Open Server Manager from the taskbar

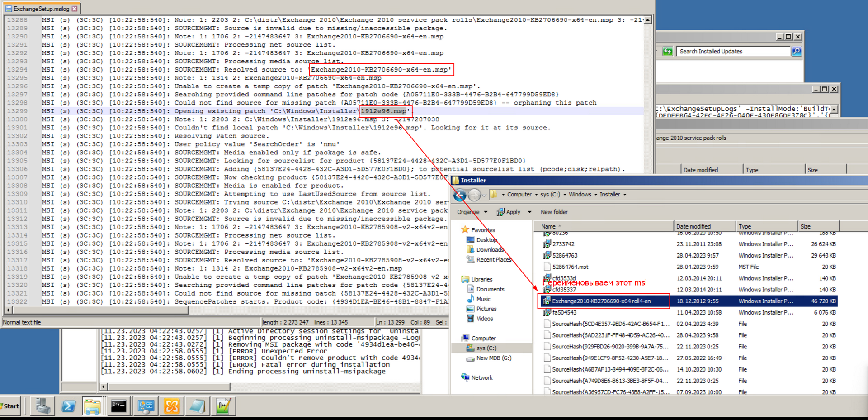43,406
